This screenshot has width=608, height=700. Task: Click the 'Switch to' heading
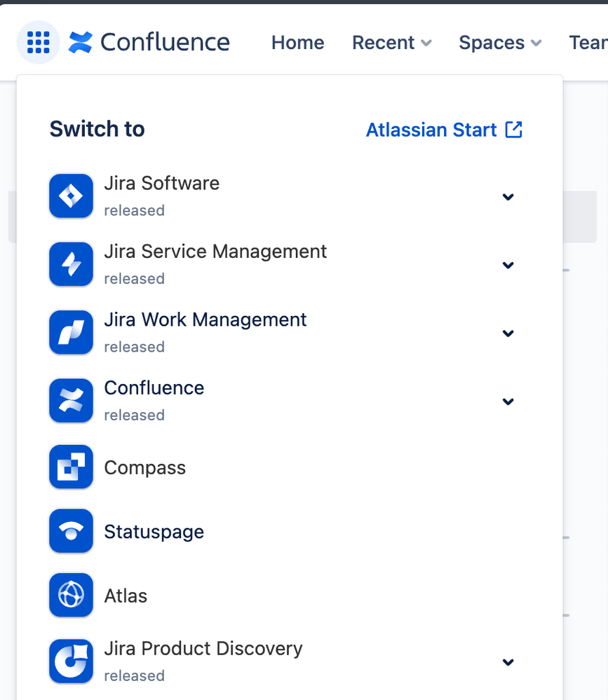point(97,129)
